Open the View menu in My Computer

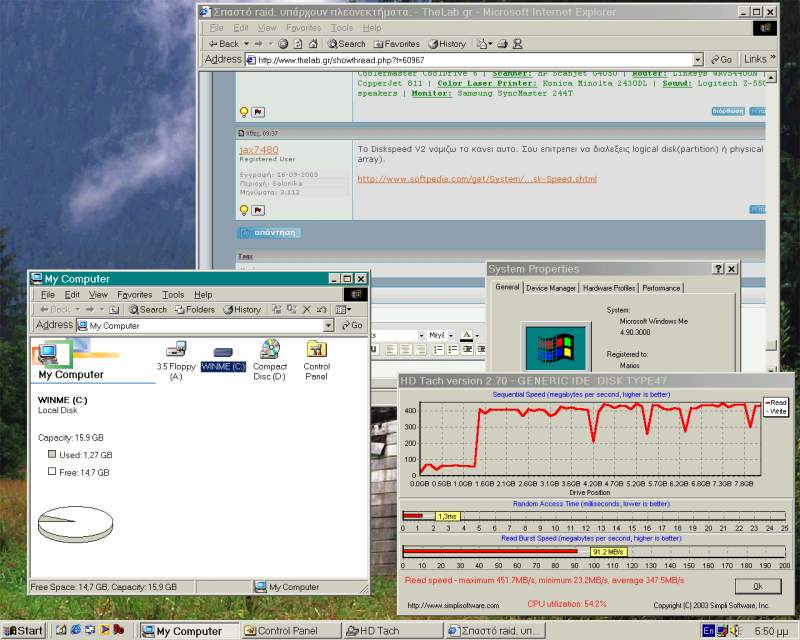tap(98, 294)
